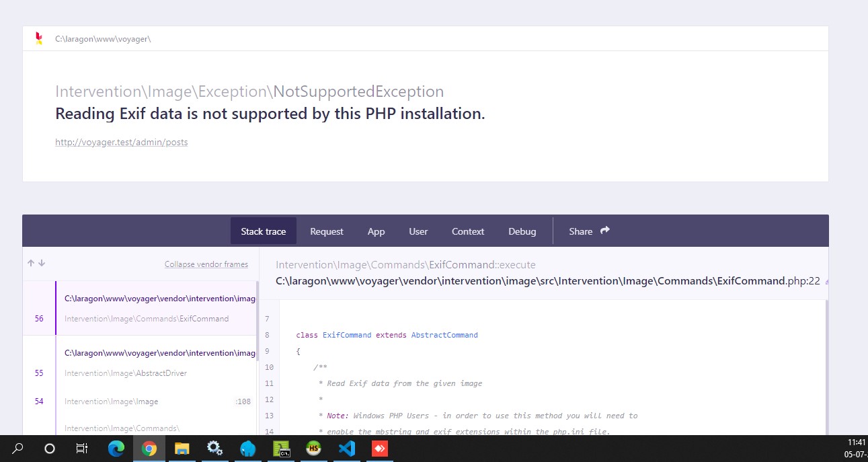Open Cortana circle in taskbar
The width and height of the screenshot is (868, 462).
pos(49,449)
